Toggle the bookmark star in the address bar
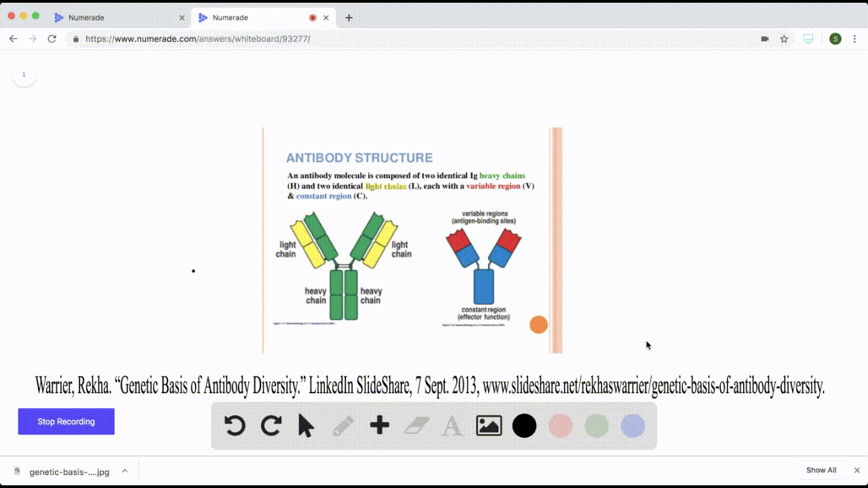Viewport: 868px width, 488px height. [783, 39]
